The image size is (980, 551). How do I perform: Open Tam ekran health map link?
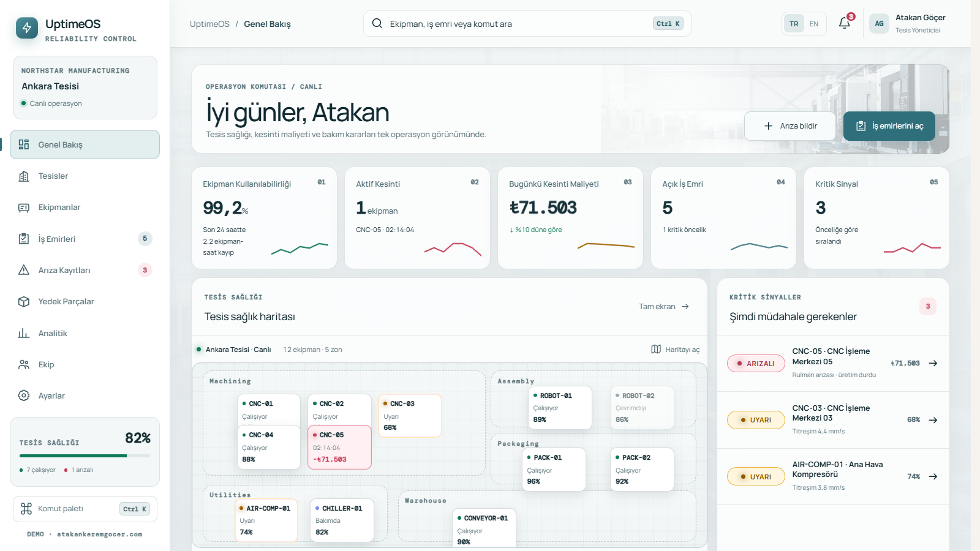click(664, 307)
